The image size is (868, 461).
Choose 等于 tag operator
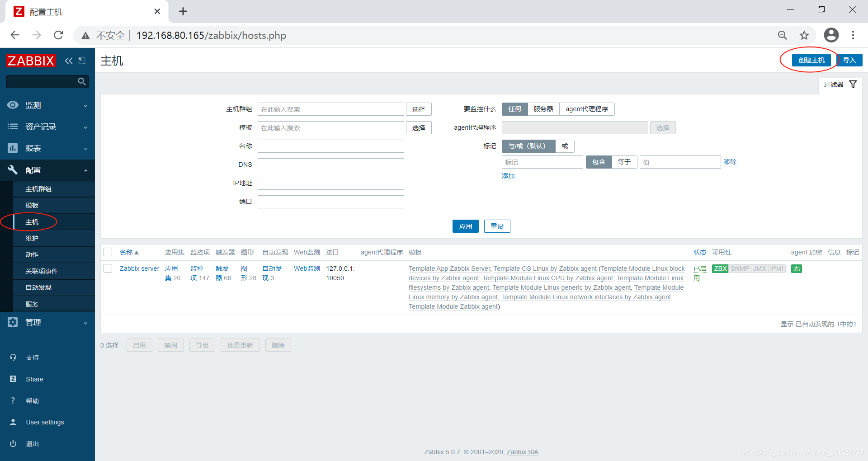624,162
